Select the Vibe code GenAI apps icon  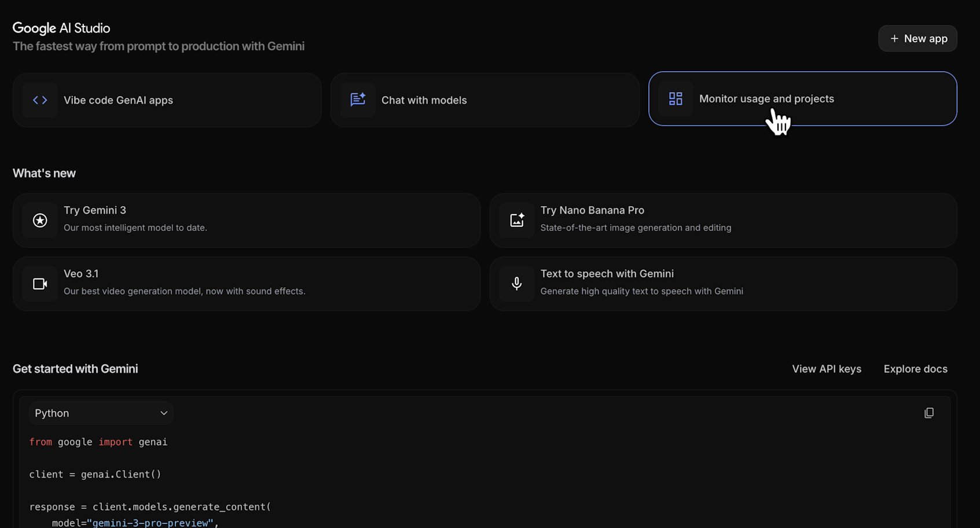point(40,100)
